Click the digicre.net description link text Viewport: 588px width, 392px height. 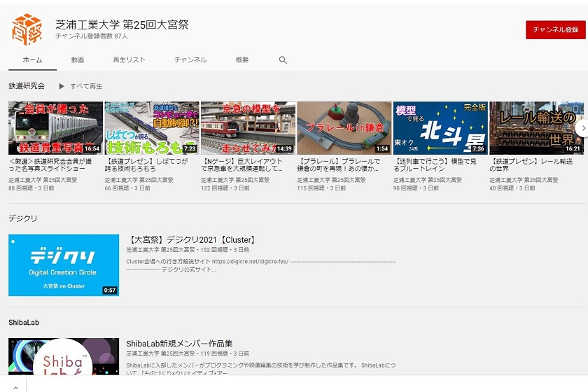pyautogui.click(x=250, y=262)
